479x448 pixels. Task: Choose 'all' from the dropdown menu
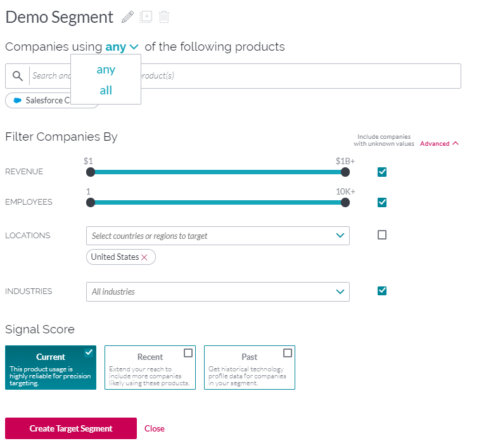[106, 91]
